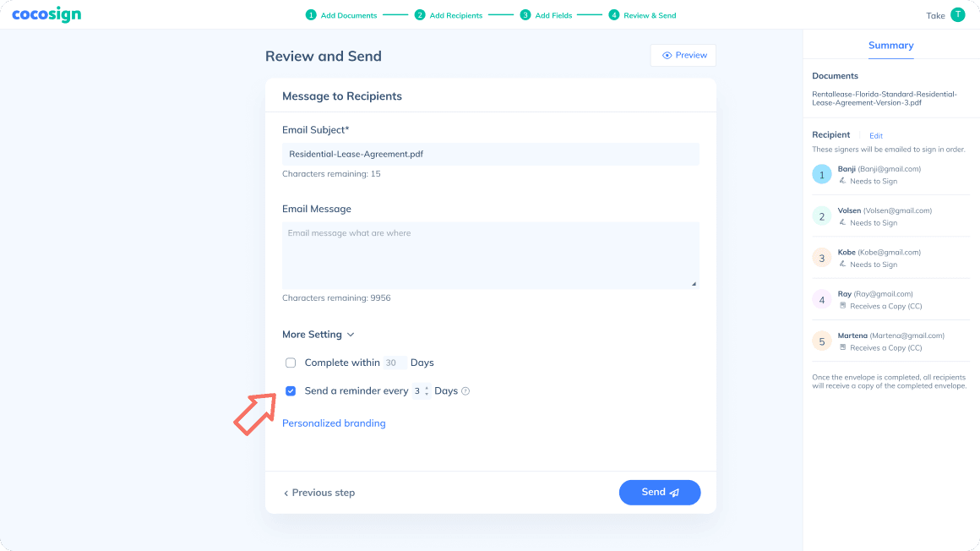980x551 pixels.
Task: Open the Summary tab
Action: click(890, 46)
